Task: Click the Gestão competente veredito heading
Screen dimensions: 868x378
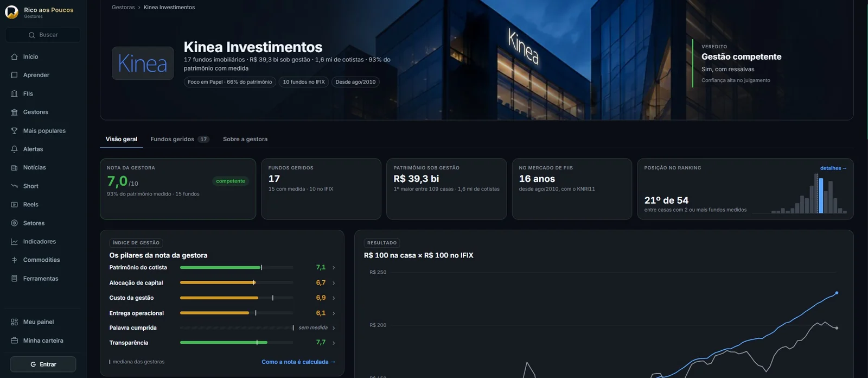Action: (x=741, y=56)
